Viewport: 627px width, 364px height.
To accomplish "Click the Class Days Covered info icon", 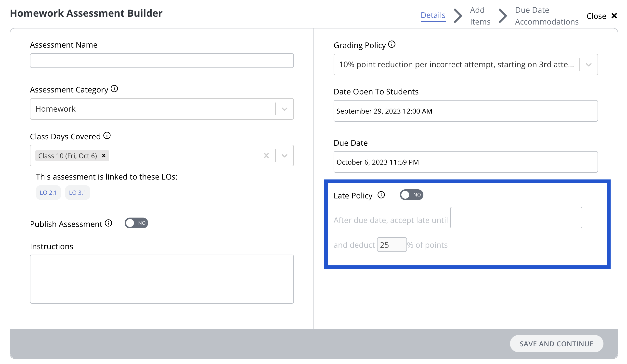I will tap(107, 136).
